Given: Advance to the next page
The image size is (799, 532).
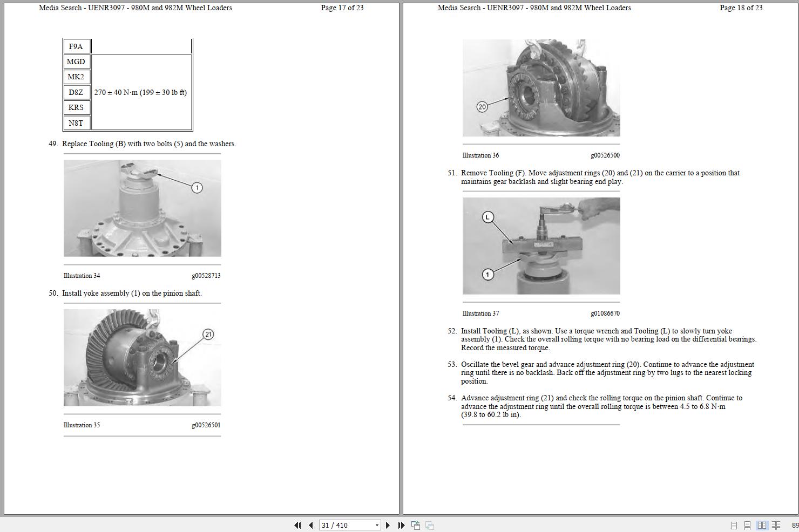Looking at the screenshot, I should pyautogui.click(x=387, y=524).
